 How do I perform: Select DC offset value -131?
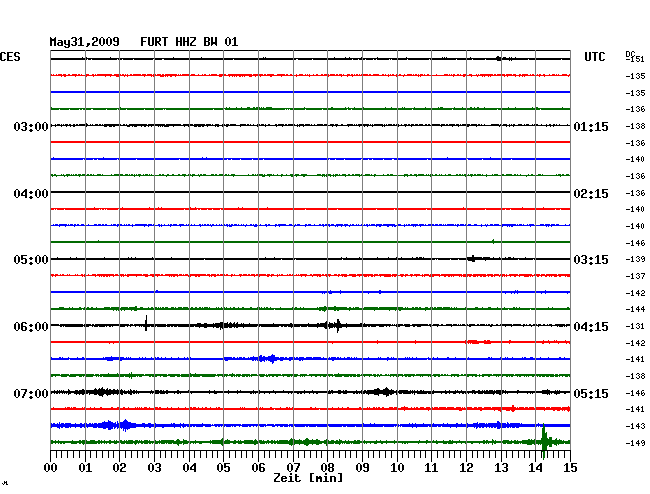click(635, 326)
